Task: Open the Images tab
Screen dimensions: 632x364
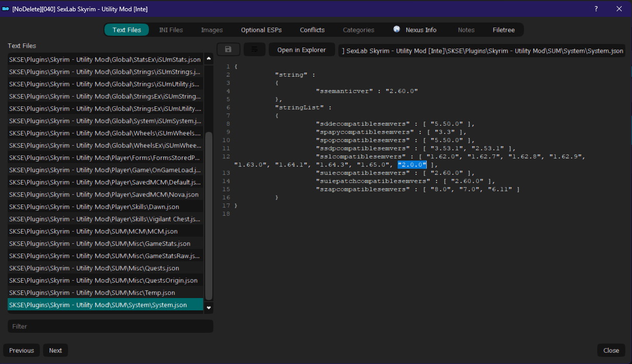Action: pos(212,30)
